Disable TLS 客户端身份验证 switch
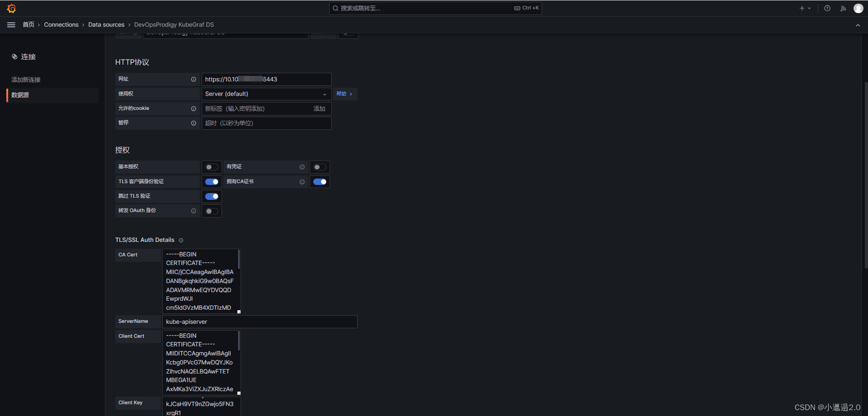Screen dimensions: 868x416 click(x=212, y=182)
